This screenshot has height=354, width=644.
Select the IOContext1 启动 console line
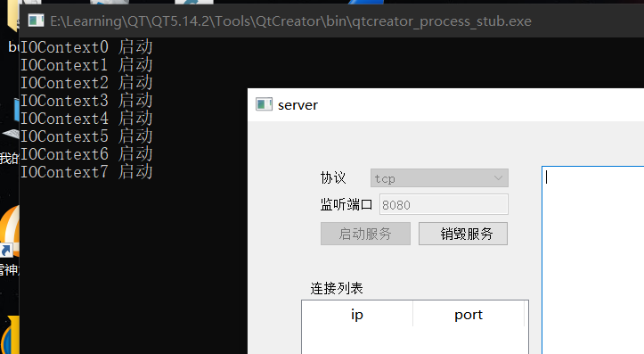86,64
